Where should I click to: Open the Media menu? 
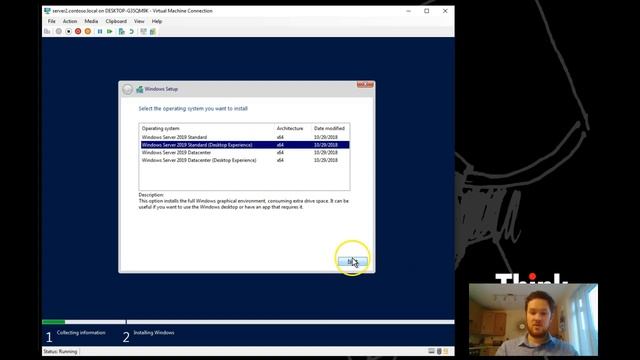pos(91,21)
